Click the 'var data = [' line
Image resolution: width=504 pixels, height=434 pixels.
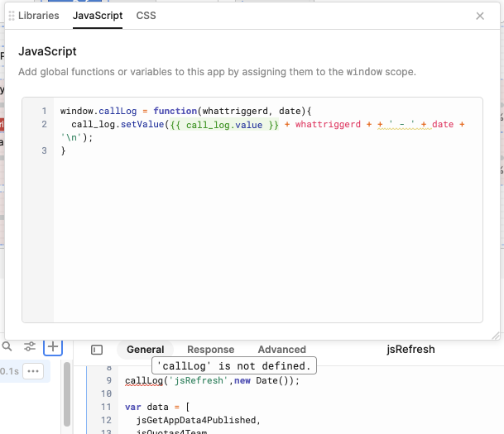[x=157, y=407]
